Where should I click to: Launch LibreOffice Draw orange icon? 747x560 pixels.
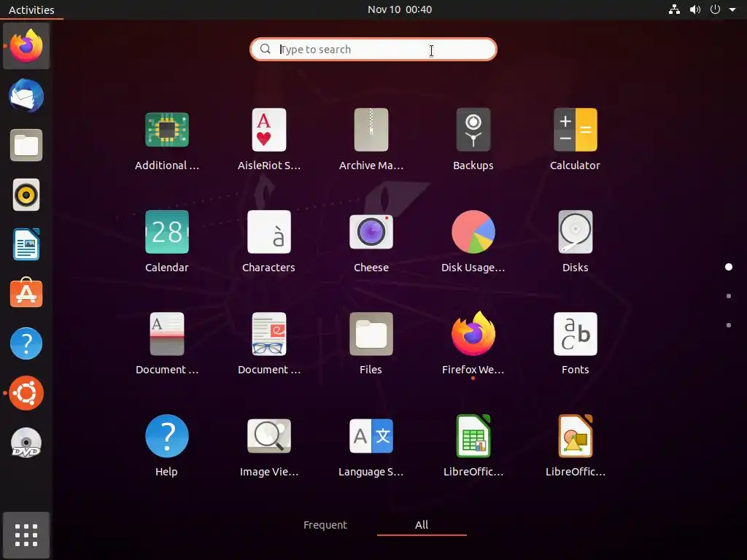point(575,436)
